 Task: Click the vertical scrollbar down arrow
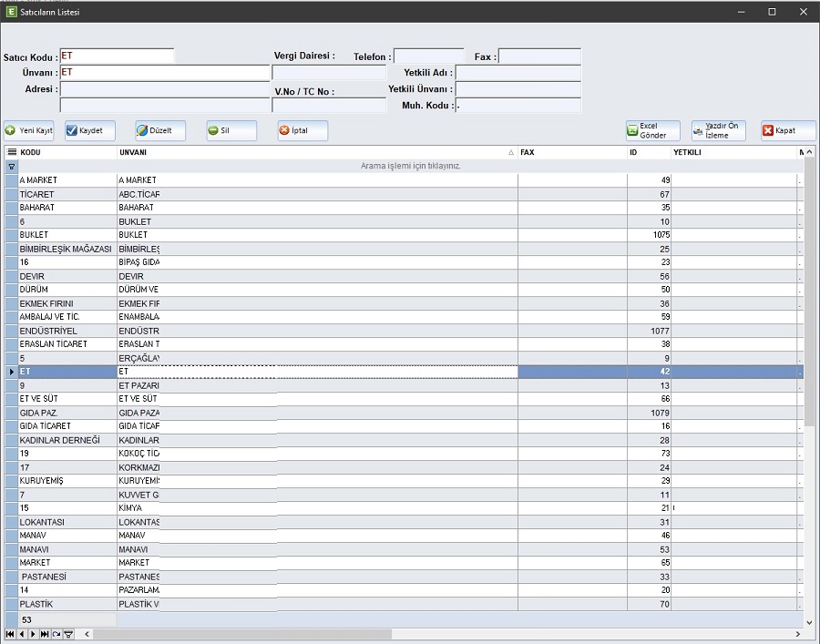[810, 622]
